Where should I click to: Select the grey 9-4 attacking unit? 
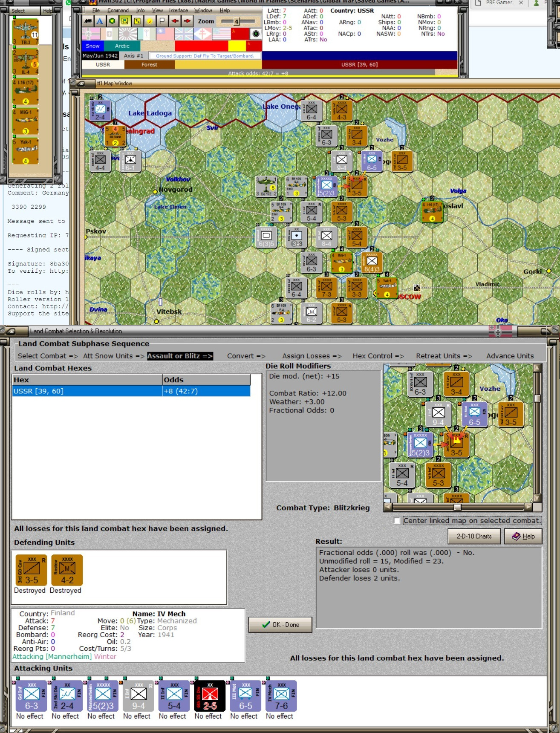(x=139, y=696)
